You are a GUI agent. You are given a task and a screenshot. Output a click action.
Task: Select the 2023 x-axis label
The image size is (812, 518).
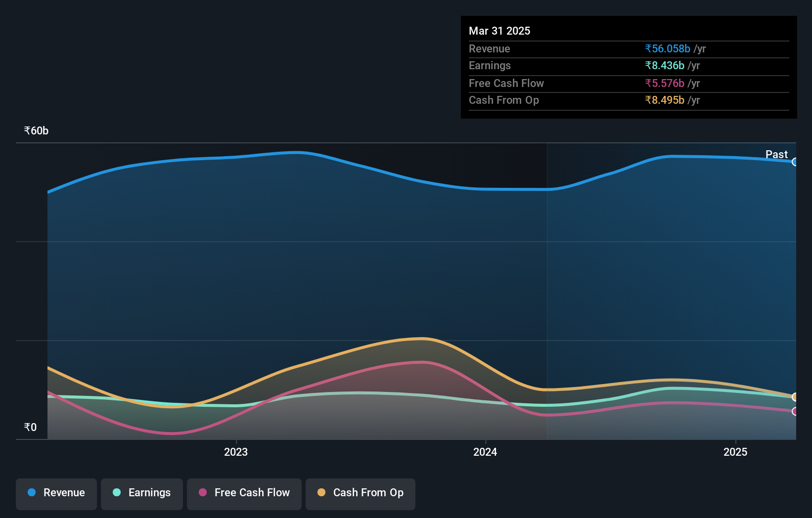pyautogui.click(x=236, y=452)
